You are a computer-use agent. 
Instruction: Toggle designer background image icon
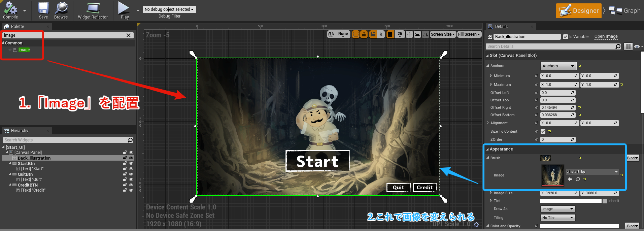coord(417,34)
